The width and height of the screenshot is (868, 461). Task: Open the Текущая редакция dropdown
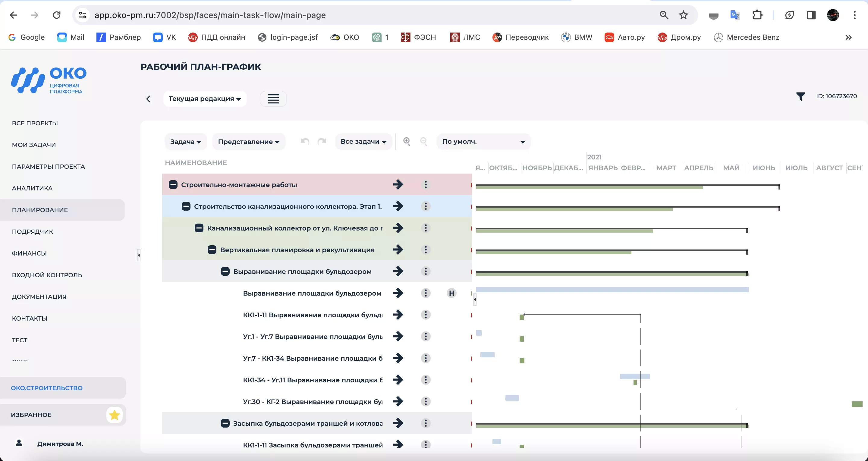pyautogui.click(x=205, y=99)
